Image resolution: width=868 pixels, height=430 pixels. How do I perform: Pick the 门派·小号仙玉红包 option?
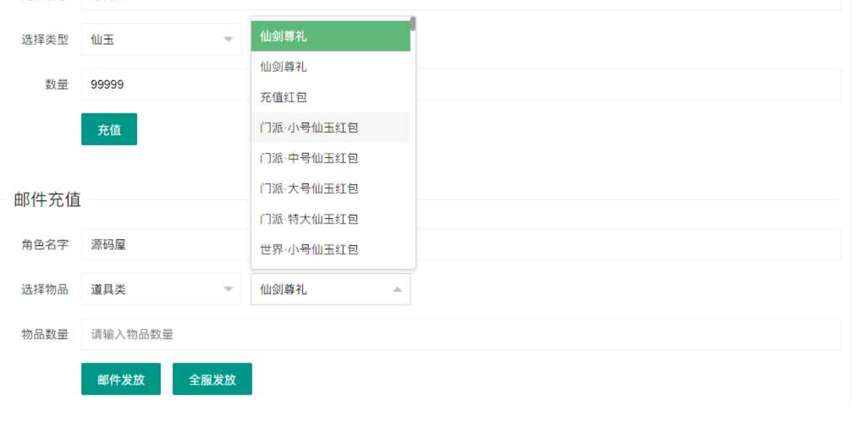coord(331,128)
